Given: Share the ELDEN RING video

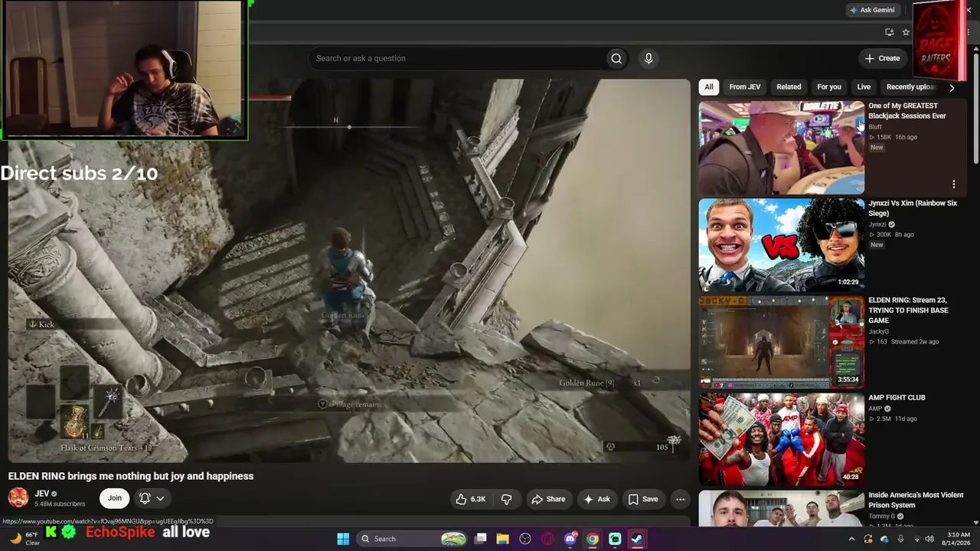Looking at the screenshot, I should pos(548,499).
